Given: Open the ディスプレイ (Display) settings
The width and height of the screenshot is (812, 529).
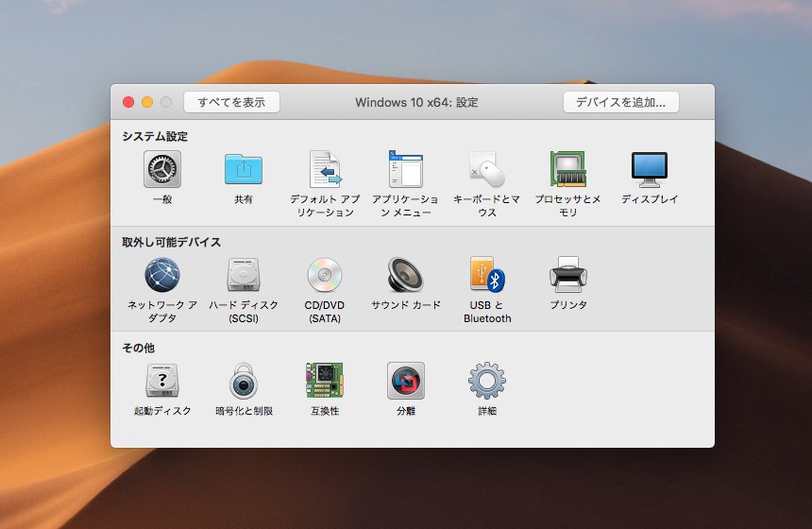Looking at the screenshot, I should [650, 169].
